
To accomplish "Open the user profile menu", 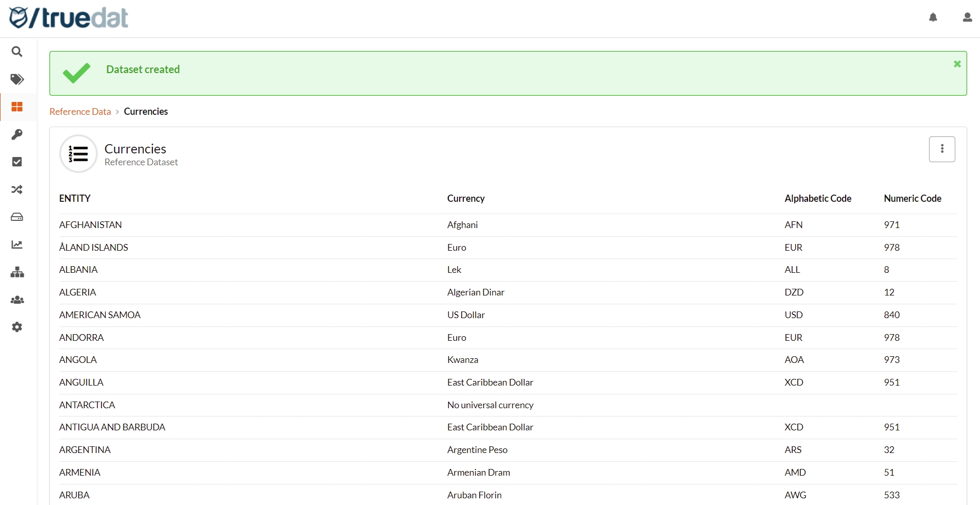I will point(967,18).
